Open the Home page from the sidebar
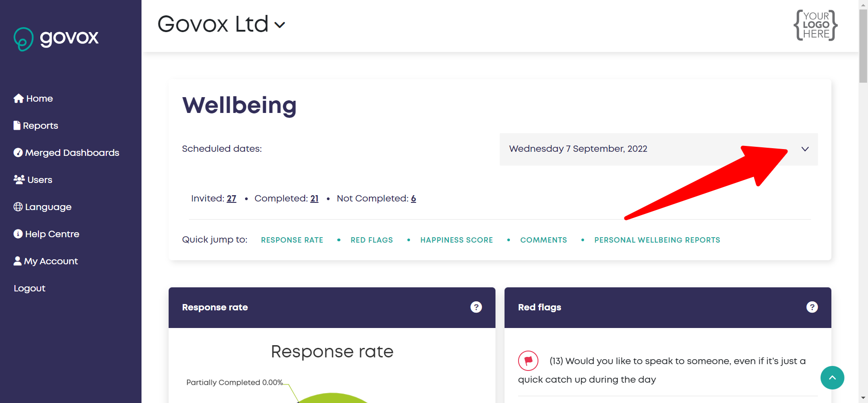Screen dimensions: 868x403 [33, 98]
